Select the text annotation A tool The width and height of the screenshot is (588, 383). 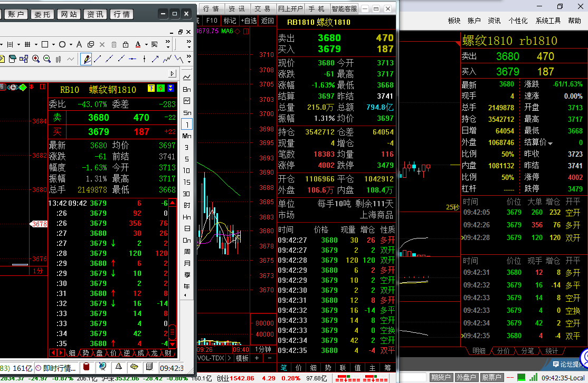click(x=79, y=44)
